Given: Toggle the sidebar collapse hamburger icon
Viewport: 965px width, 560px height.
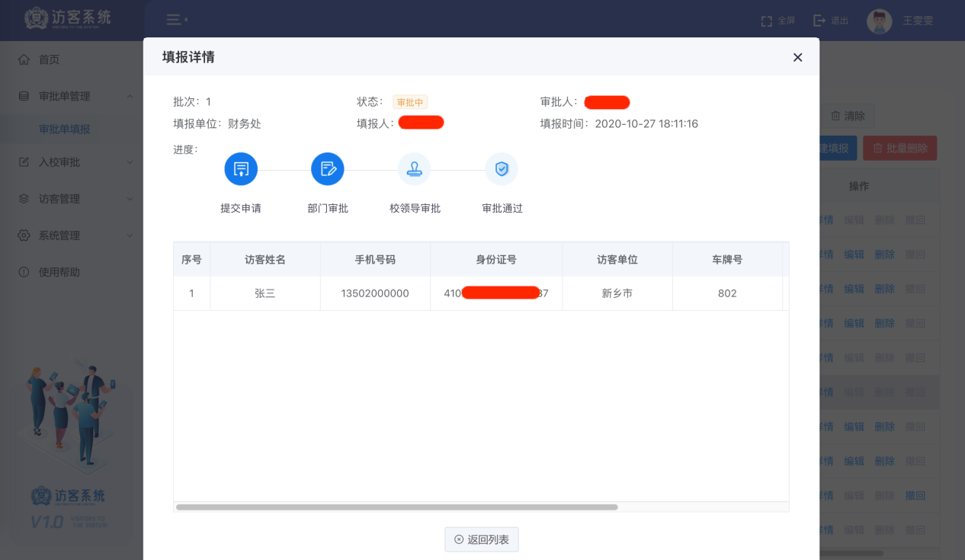Looking at the screenshot, I should click(x=174, y=20).
